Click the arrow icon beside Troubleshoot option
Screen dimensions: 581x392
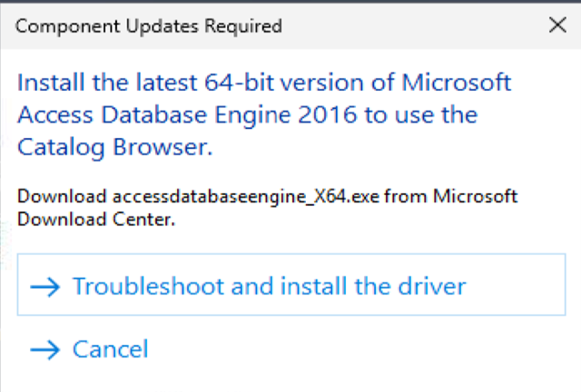point(44,288)
